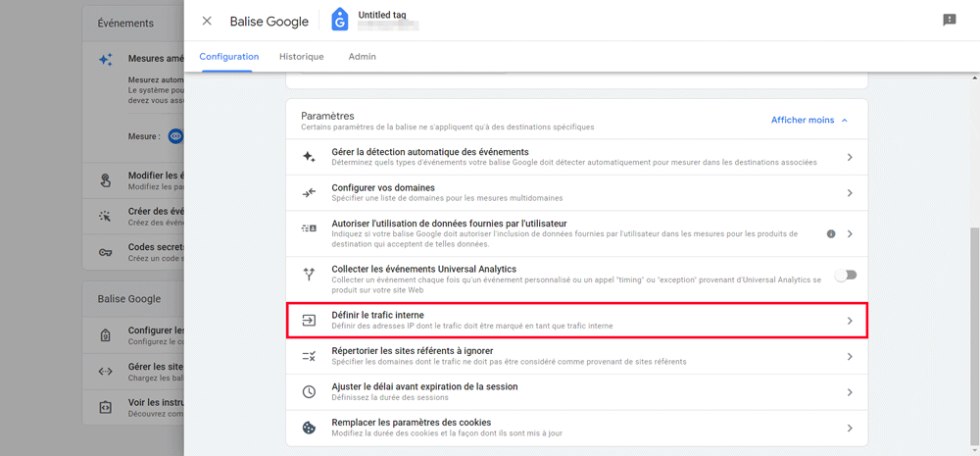Image resolution: width=980 pixels, height=456 pixels.
Task: Click the cookie icon for paramètres des cookies
Action: click(x=309, y=428)
